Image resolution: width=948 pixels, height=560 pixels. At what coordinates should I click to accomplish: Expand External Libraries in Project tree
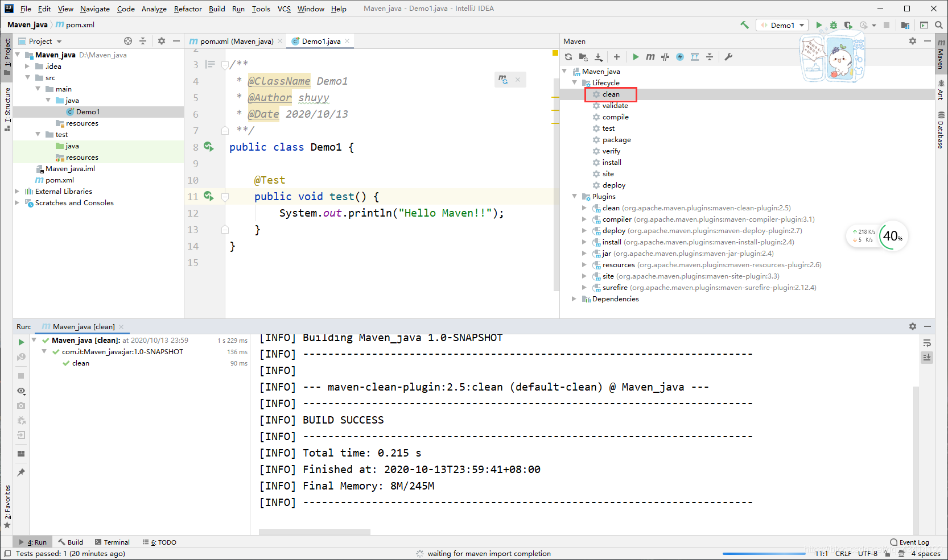click(x=17, y=191)
